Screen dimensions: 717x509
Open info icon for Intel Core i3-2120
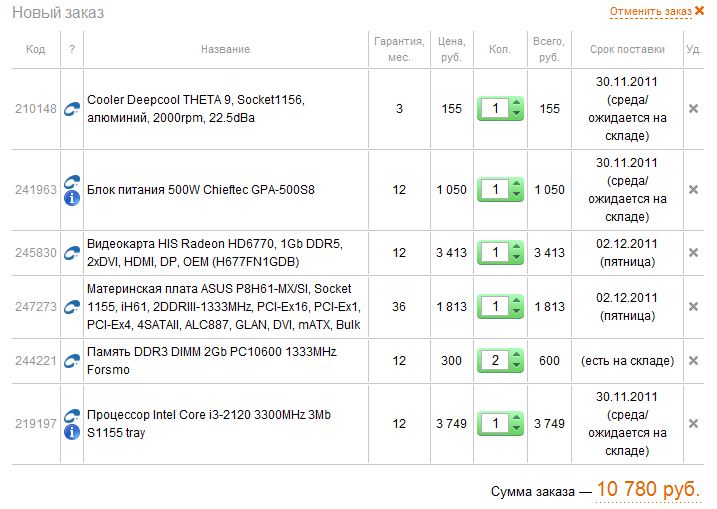click(x=72, y=432)
